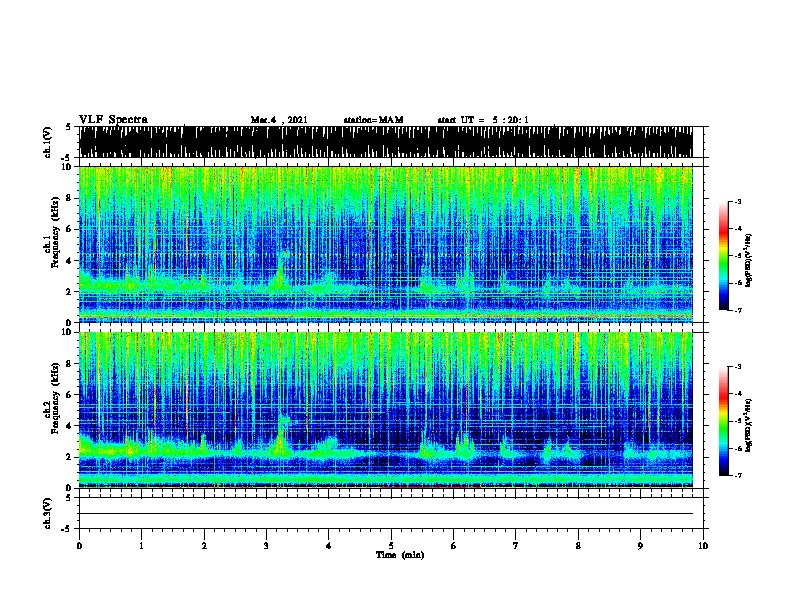Click the "7" tick on Time axis
The height and width of the screenshot is (612, 792).
pyautogui.click(x=516, y=546)
